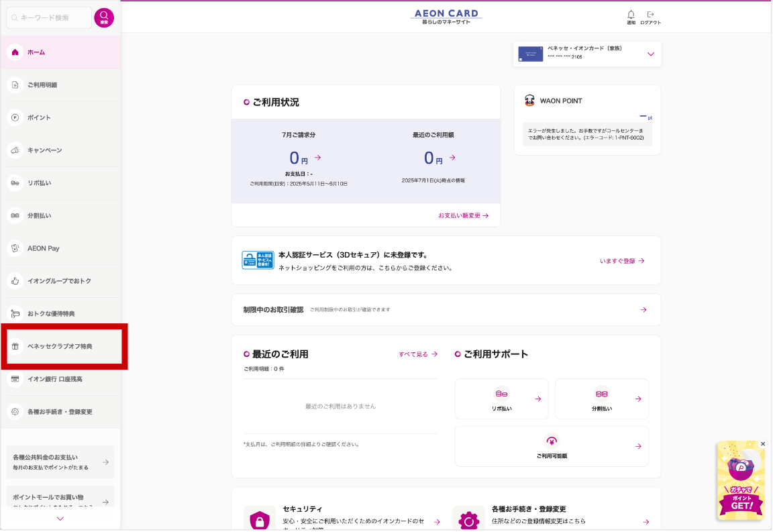Open お支払い額変更 link

(464, 215)
